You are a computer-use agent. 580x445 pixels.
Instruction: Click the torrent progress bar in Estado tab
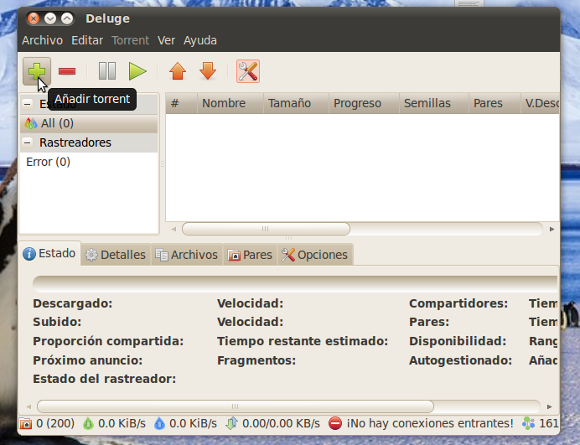click(295, 284)
